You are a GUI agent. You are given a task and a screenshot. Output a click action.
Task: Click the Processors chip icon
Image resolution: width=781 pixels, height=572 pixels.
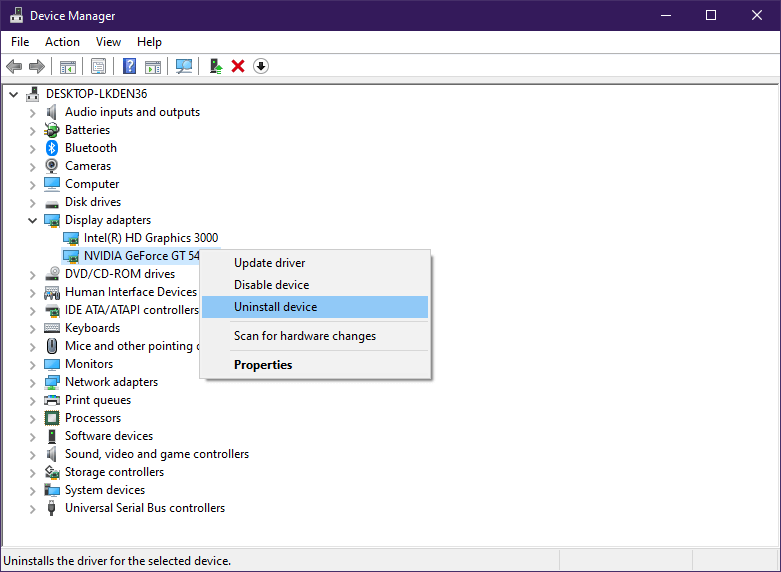pos(52,418)
